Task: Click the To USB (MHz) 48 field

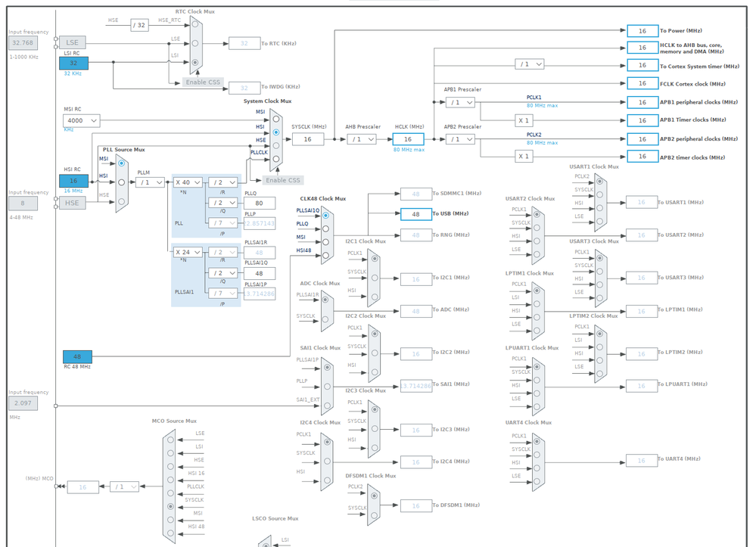Action: [x=415, y=214]
